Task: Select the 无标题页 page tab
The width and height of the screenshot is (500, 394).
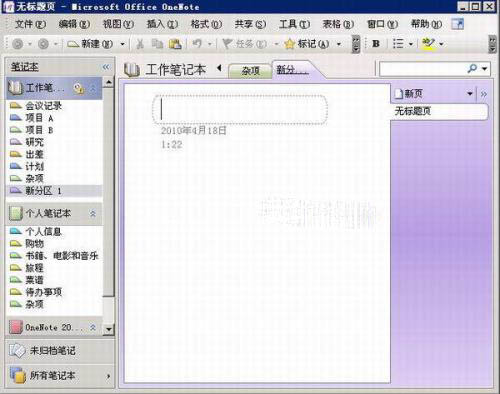Action: tap(439, 111)
